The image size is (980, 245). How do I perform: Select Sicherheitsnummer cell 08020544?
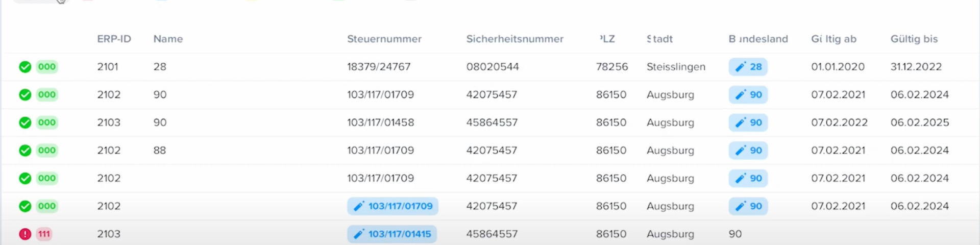pyautogui.click(x=493, y=67)
